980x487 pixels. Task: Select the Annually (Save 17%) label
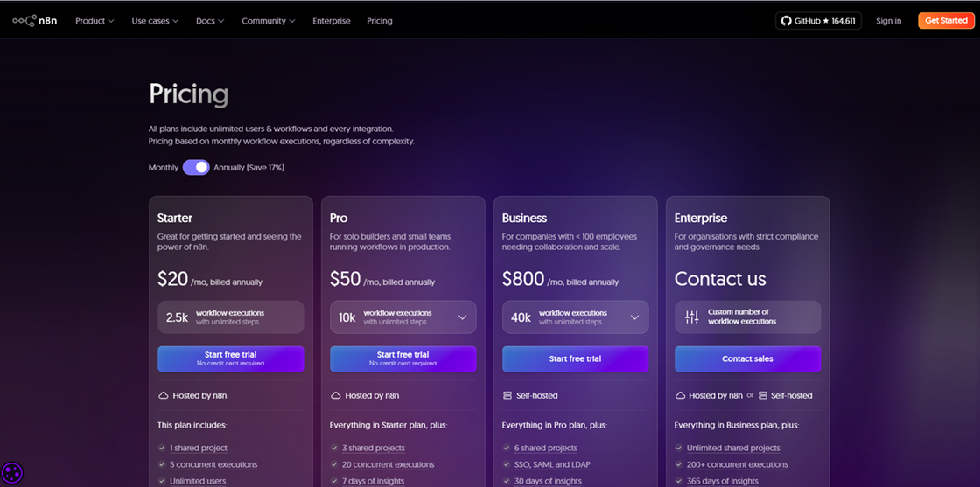click(x=248, y=167)
